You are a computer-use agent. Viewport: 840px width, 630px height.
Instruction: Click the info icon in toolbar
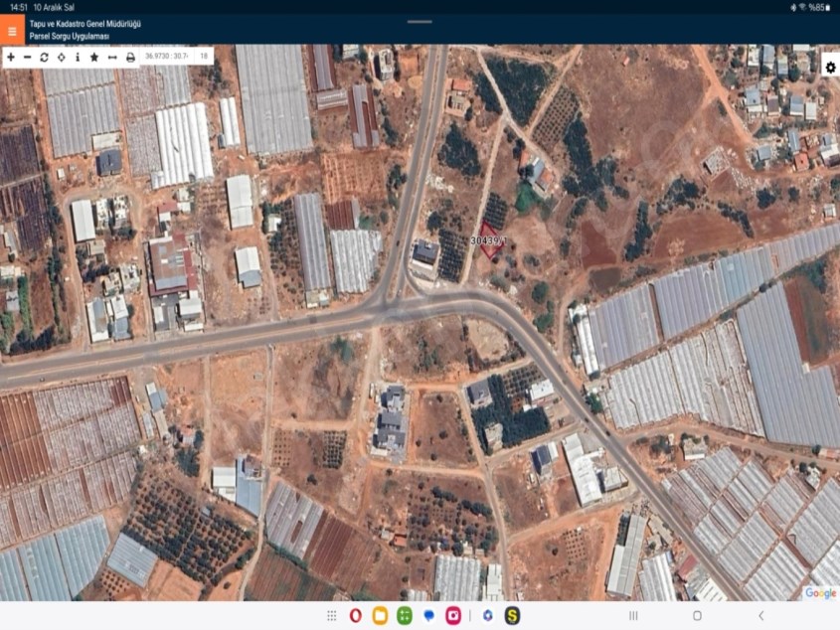78,57
